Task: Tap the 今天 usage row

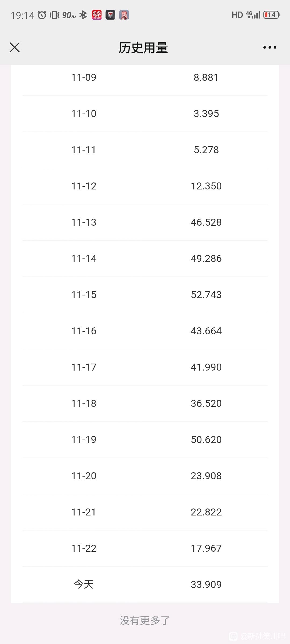Action: click(145, 585)
